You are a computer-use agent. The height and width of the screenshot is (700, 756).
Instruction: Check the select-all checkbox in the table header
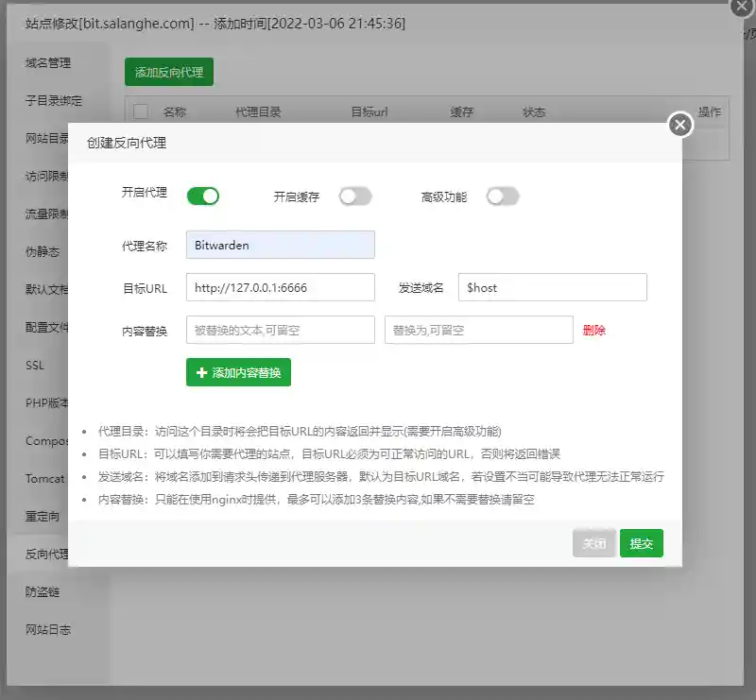pyautogui.click(x=140, y=112)
